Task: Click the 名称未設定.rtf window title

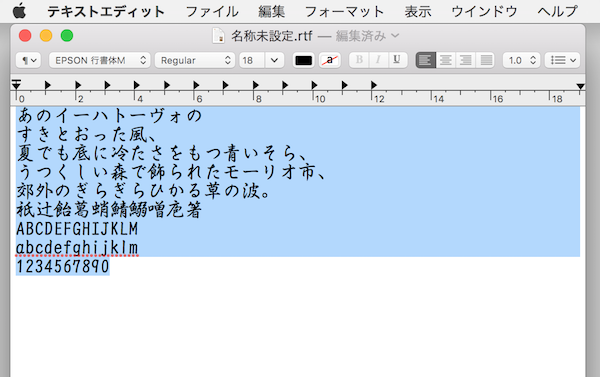Action: (x=272, y=36)
